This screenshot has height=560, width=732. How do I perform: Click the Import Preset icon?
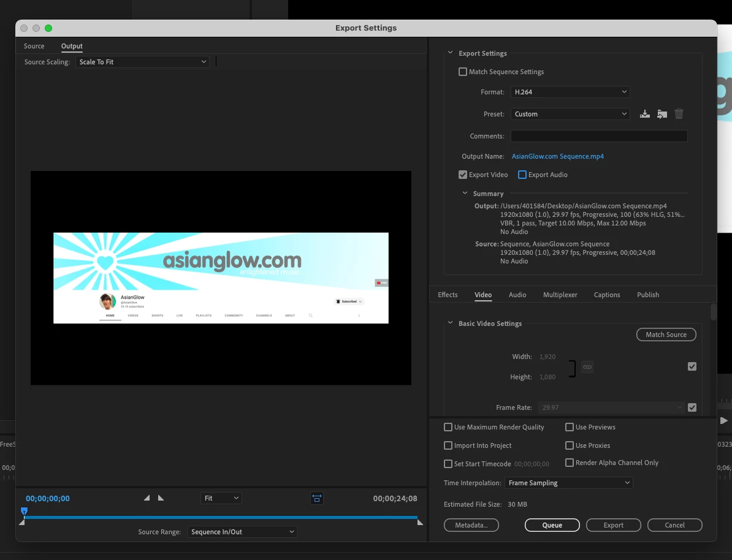(x=662, y=114)
